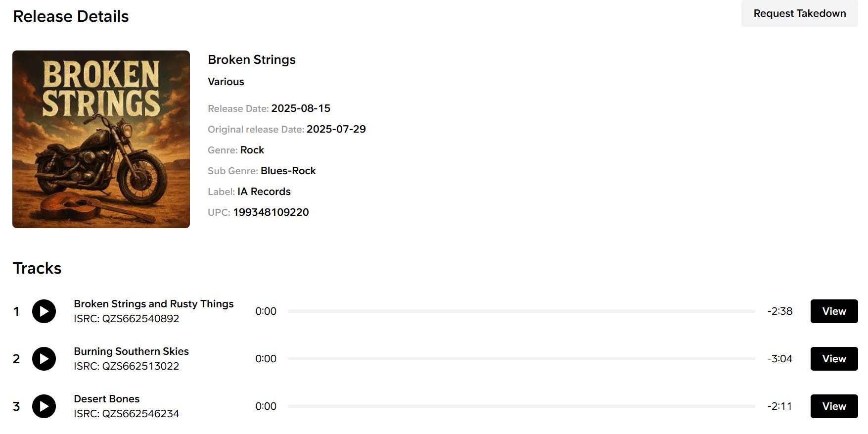The image size is (868, 434).
Task: Click the track title Desert Bones
Action: tap(107, 399)
